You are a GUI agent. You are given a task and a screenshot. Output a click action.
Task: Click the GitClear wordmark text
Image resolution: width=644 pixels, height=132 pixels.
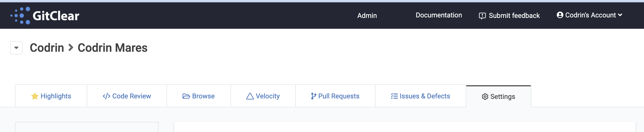coord(56,16)
